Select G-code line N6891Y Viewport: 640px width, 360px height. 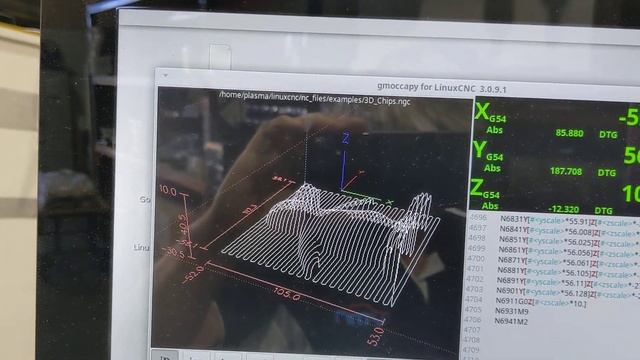pyautogui.click(x=567, y=282)
